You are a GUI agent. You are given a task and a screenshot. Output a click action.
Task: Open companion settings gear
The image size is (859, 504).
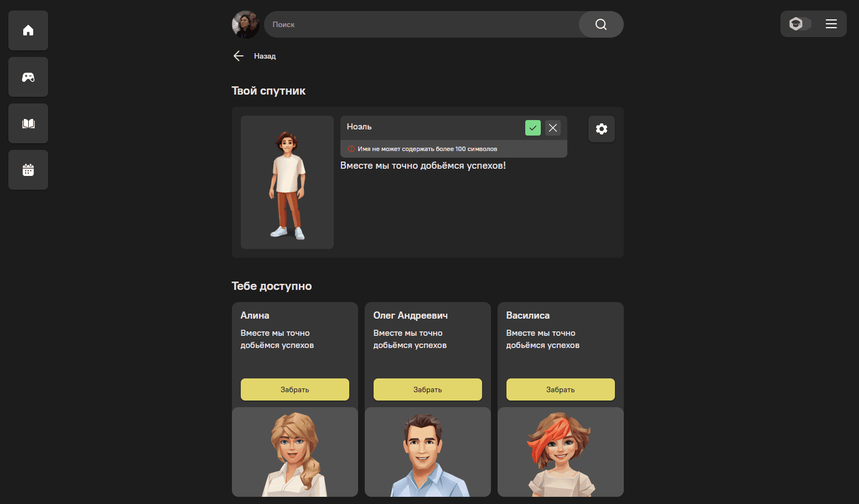(601, 129)
